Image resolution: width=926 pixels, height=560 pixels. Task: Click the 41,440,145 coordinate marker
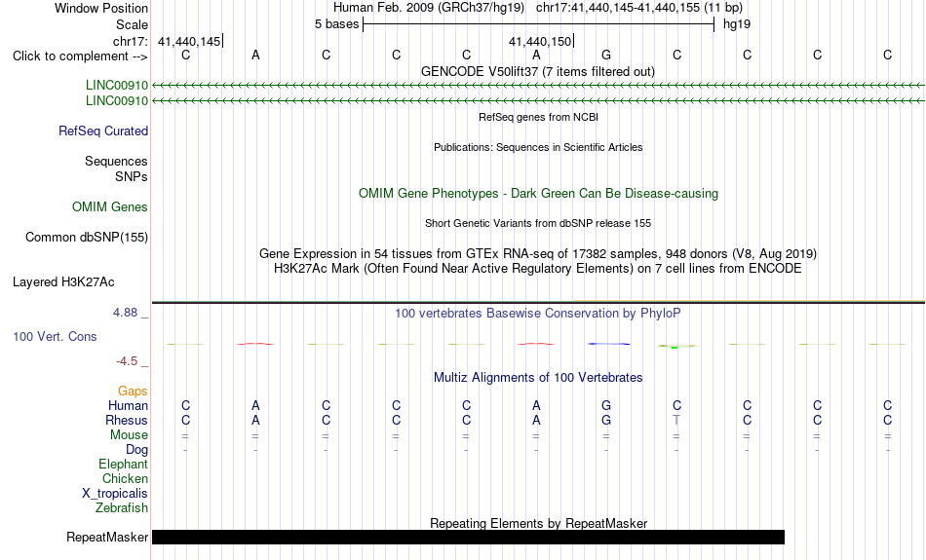point(189,41)
